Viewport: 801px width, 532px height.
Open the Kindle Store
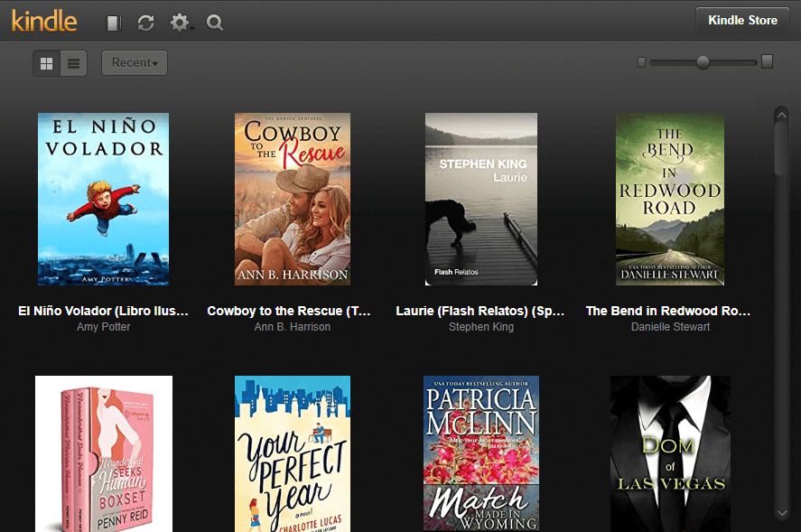(x=742, y=21)
